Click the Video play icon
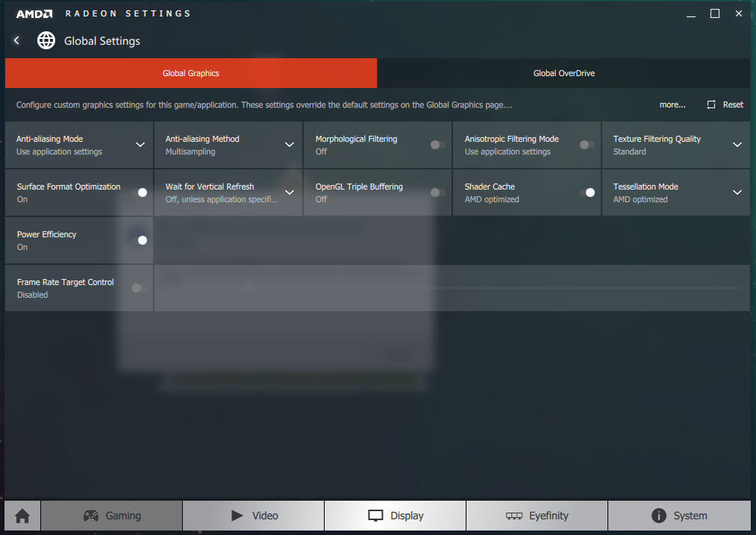 [237, 516]
